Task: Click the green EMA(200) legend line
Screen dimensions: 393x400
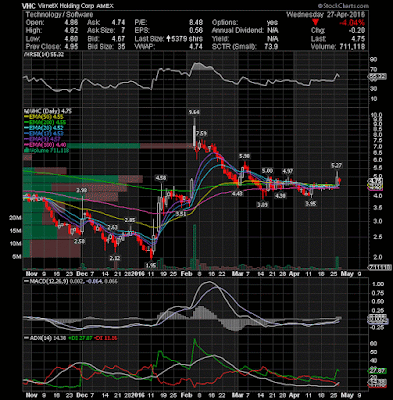Action: pyautogui.click(x=28, y=122)
